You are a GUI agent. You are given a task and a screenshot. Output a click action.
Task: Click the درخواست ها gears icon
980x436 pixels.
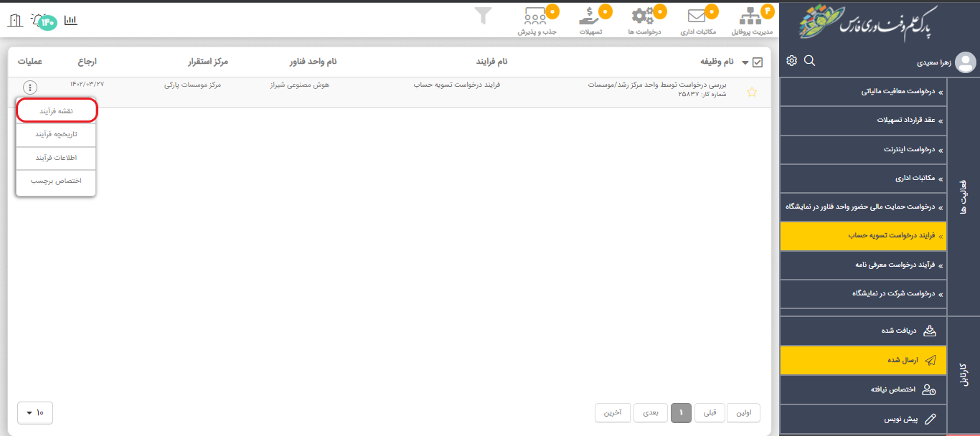click(644, 17)
